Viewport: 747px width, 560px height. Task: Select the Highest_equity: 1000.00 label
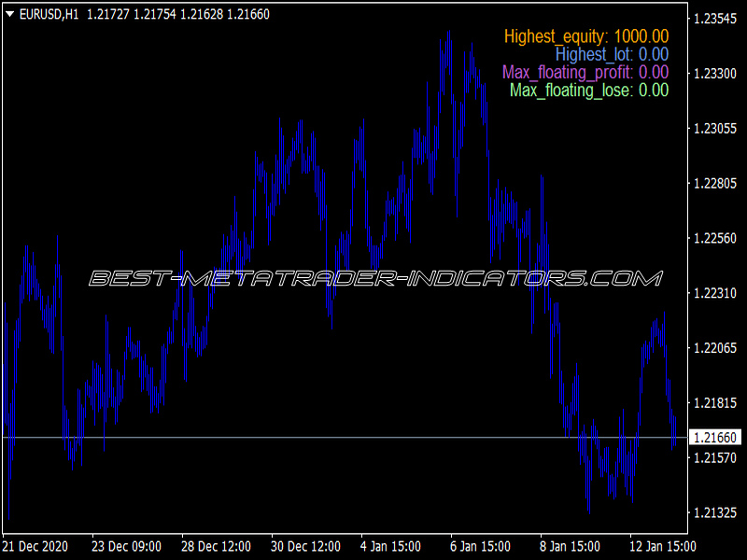tap(586, 36)
